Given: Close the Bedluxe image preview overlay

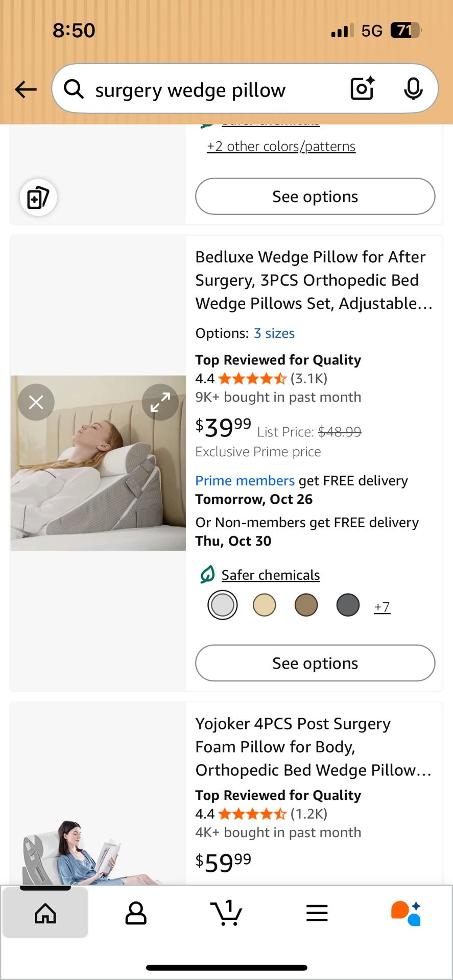Looking at the screenshot, I should pyautogui.click(x=36, y=402).
